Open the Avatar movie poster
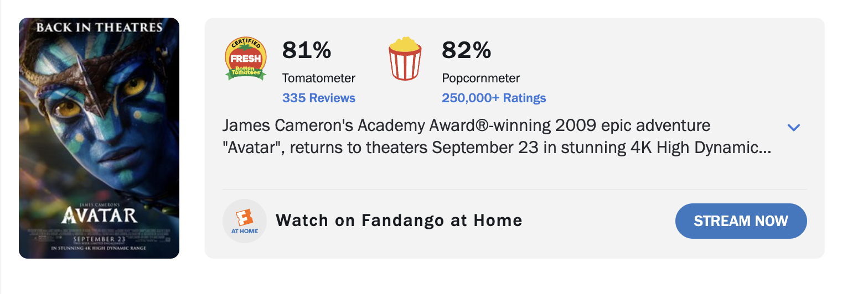The height and width of the screenshot is (294, 868). coord(99,138)
